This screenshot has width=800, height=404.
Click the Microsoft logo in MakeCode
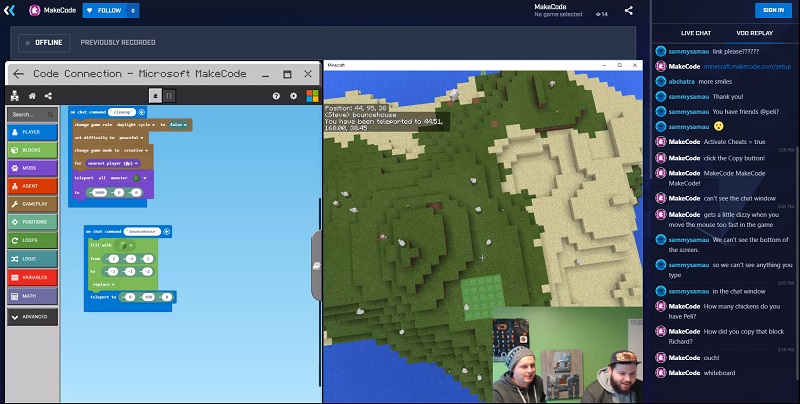coord(312,96)
